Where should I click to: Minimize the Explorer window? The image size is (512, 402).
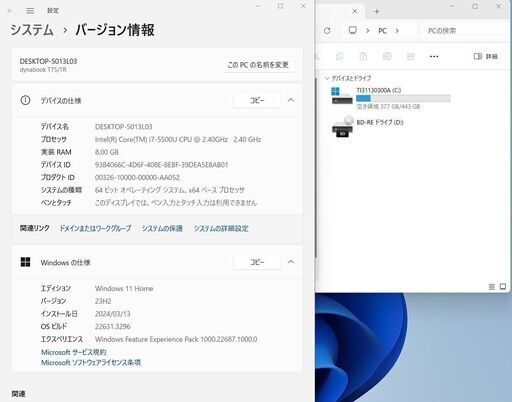452,6
